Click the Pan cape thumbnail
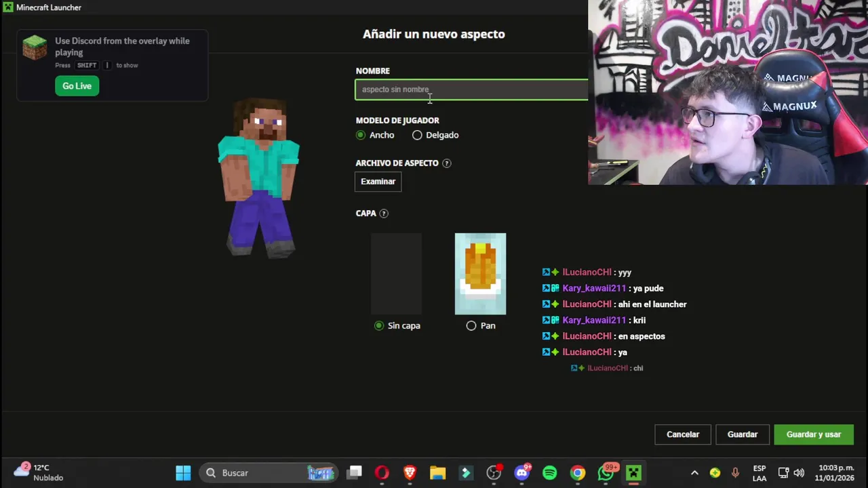The height and width of the screenshot is (488, 868). [x=480, y=274]
